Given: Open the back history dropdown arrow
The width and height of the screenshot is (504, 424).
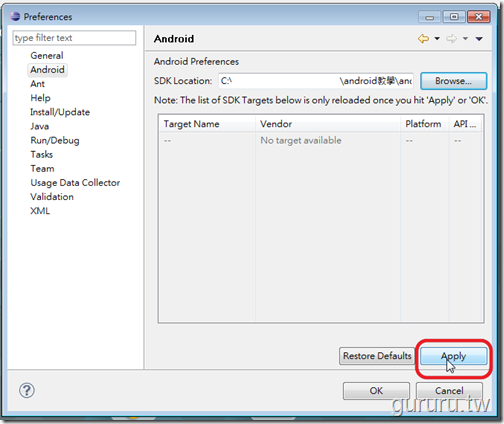Looking at the screenshot, I should 437,39.
